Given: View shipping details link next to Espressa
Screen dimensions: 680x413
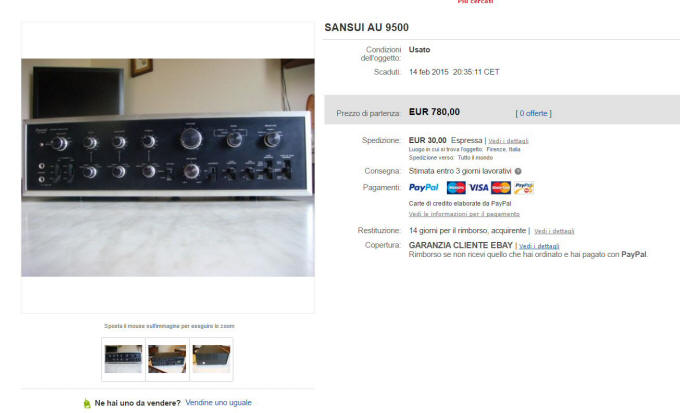Looking at the screenshot, I should [x=508, y=141].
